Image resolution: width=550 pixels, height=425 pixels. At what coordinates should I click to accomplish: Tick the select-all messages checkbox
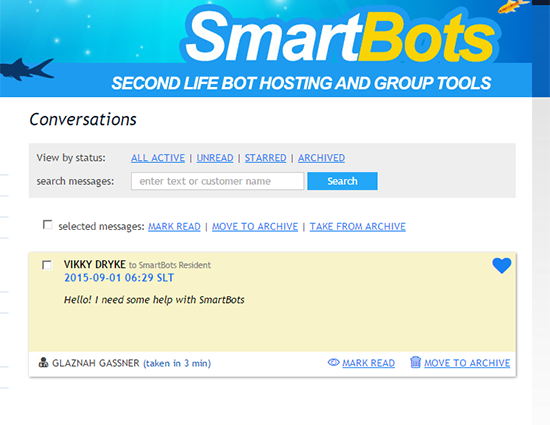pyautogui.click(x=47, y=224)
